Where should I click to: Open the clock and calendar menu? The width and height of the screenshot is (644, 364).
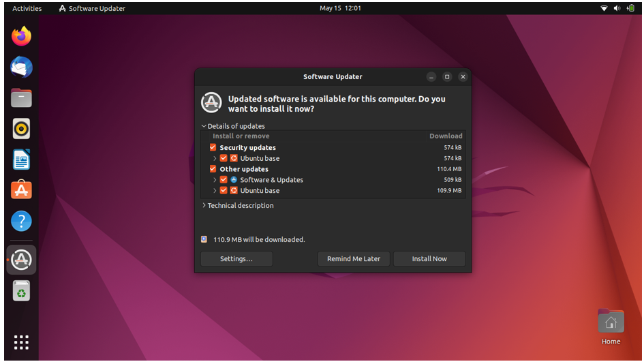point(340,8)
